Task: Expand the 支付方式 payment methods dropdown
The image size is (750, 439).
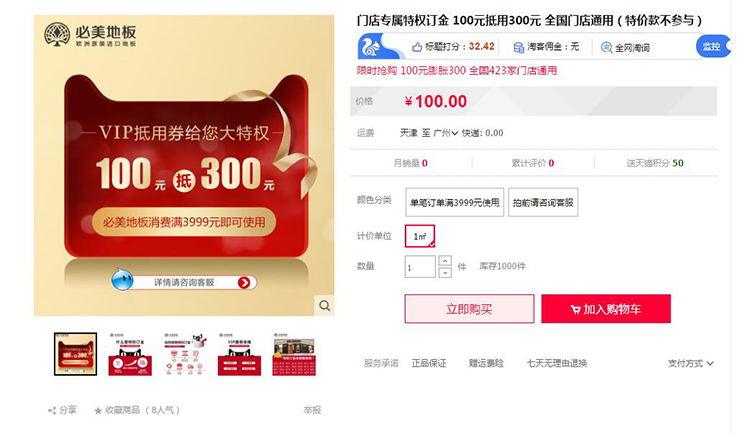Action: point(691,363)
